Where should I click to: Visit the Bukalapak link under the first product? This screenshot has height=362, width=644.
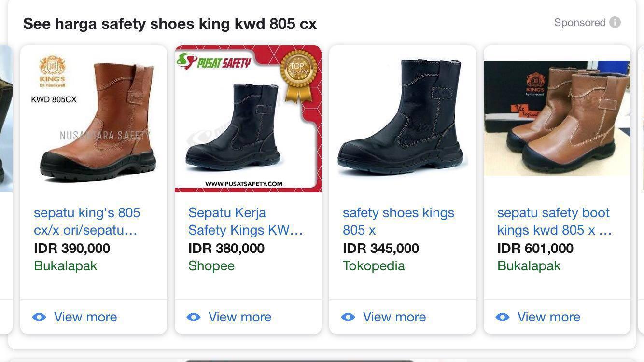tap(65, 265)
